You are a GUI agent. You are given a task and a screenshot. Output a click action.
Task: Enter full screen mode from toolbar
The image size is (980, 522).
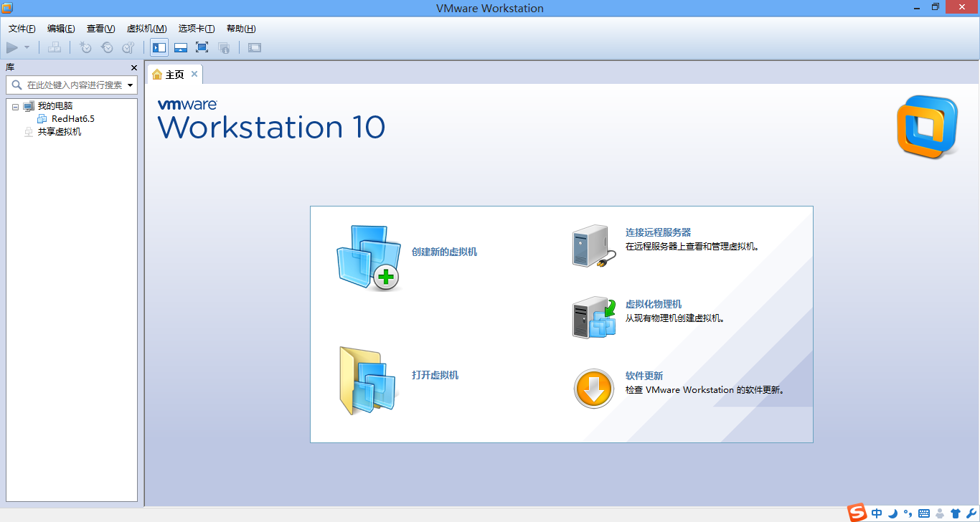(x=202, y=47)
